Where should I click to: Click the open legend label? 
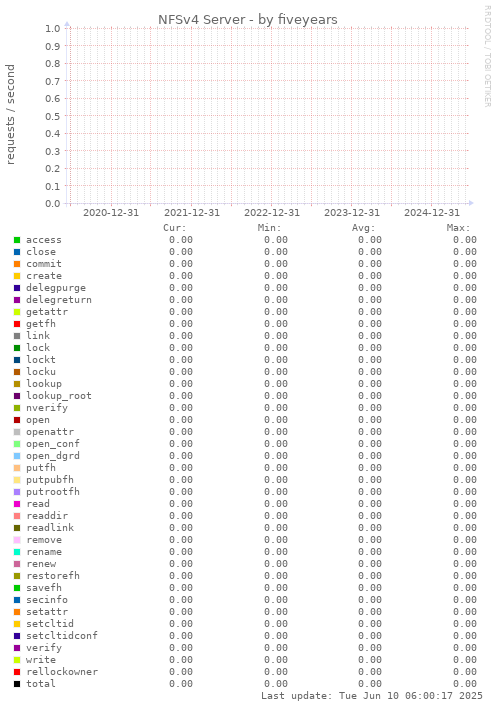38,420
